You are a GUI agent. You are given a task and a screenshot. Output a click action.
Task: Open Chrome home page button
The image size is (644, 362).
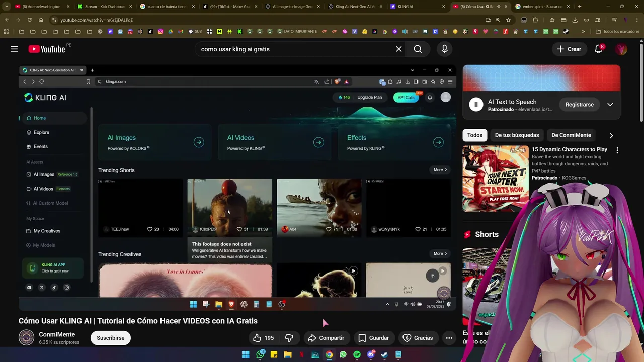pyautogui.click(x=41, y=20)
